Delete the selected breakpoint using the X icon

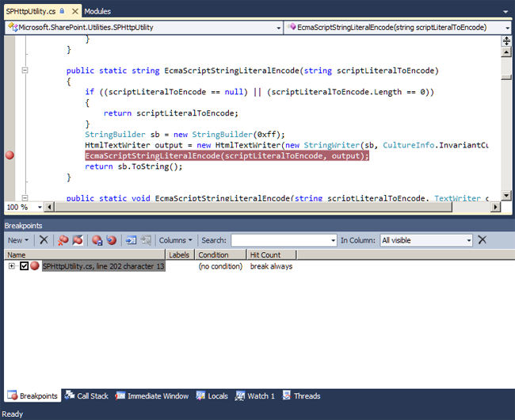coord(44,240)
